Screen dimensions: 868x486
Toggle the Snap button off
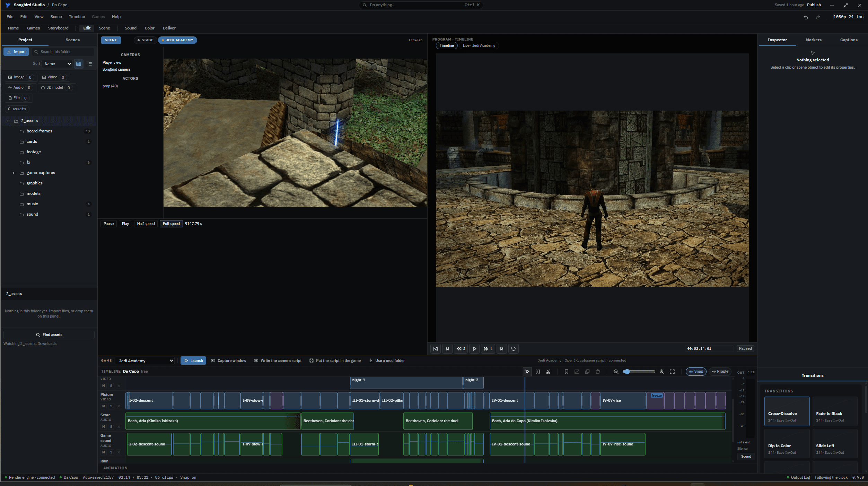(x=696, y=372)
